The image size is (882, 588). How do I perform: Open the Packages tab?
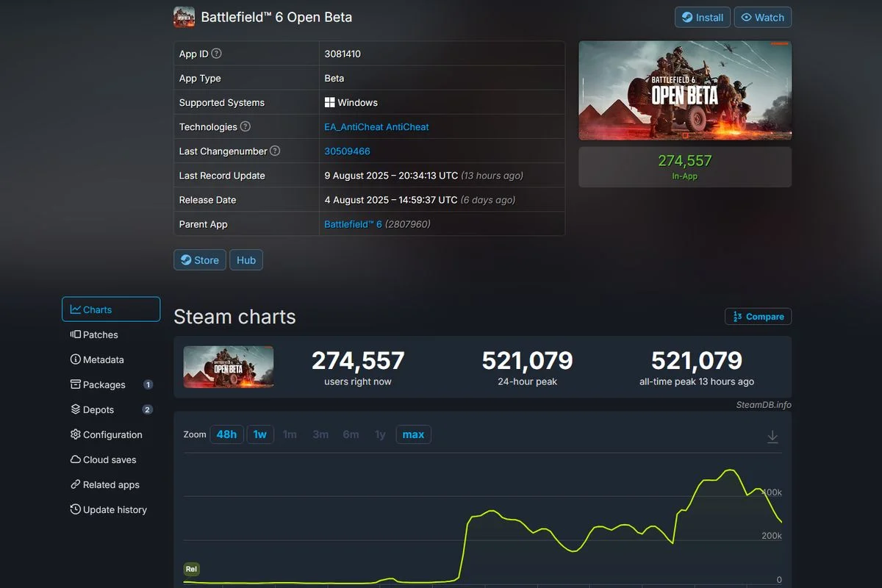[104, 385]
